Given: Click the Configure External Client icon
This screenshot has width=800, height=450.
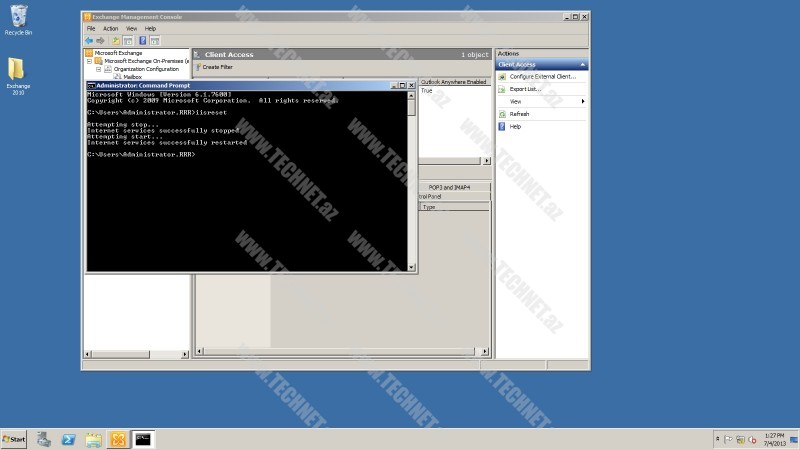Looking at the screenshot, I should pos(502,77).
